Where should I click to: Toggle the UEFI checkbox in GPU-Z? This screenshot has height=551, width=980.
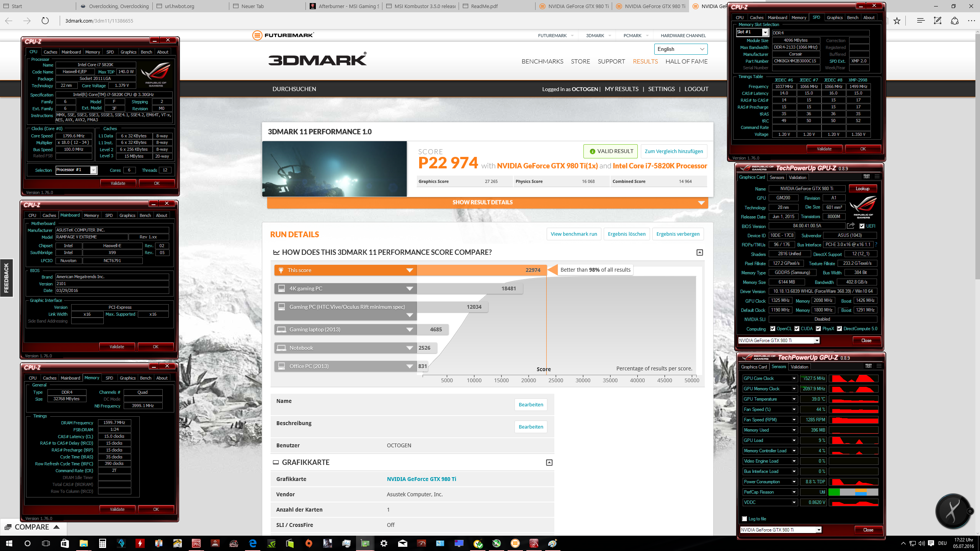pyautogui.click(x=862, y=226)
